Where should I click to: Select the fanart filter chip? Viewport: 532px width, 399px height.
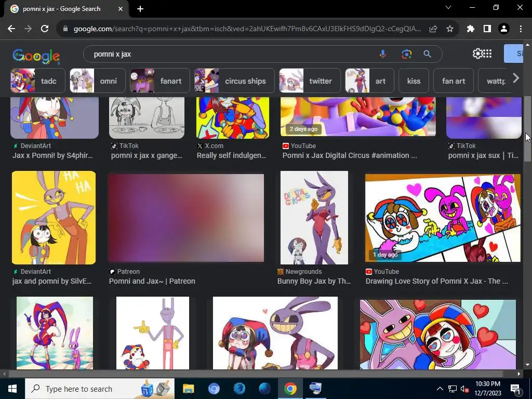pos(160,81)
